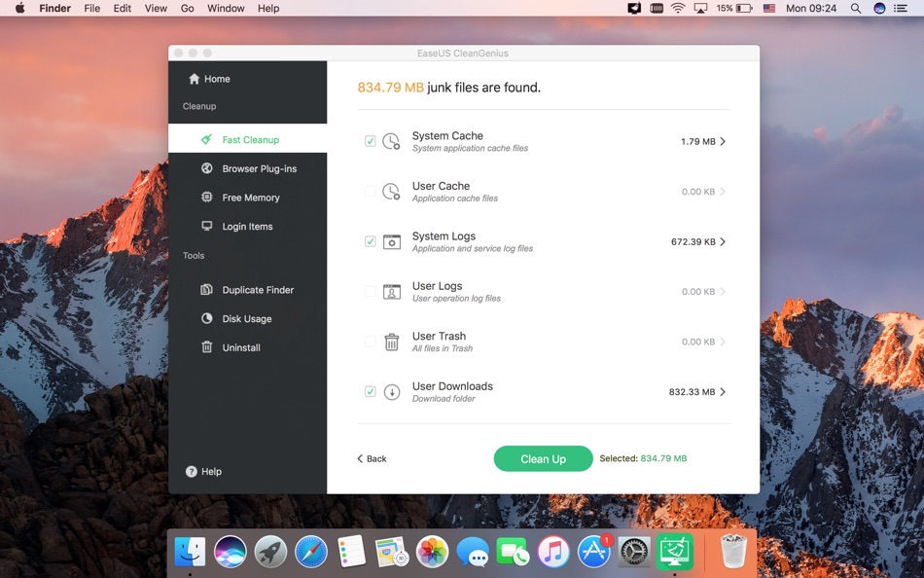Open Reminders from the Dock
This screenshot has width=924, height=578.
351,552
